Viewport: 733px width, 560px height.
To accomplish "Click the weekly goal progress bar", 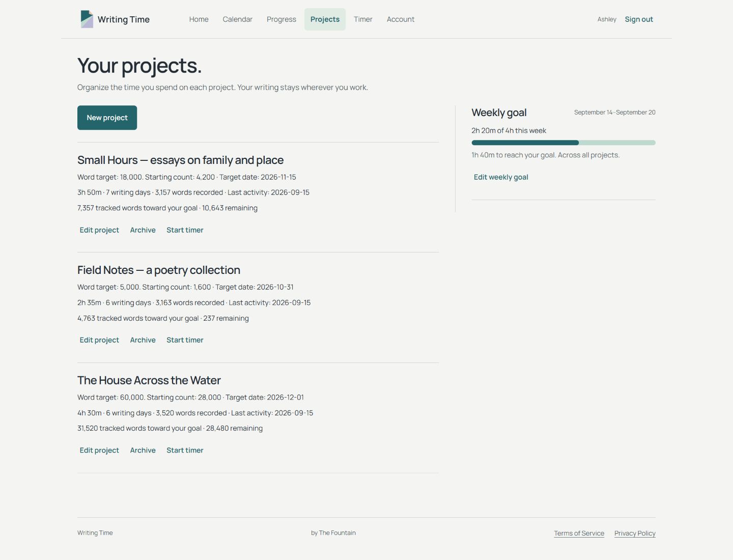I will (x=563, y=143).
